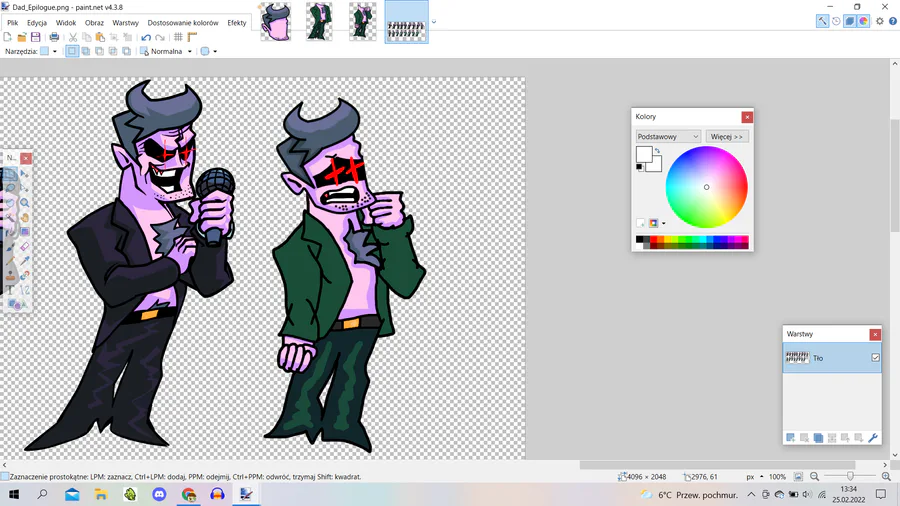Toggle the History window button

click(836, 21)
